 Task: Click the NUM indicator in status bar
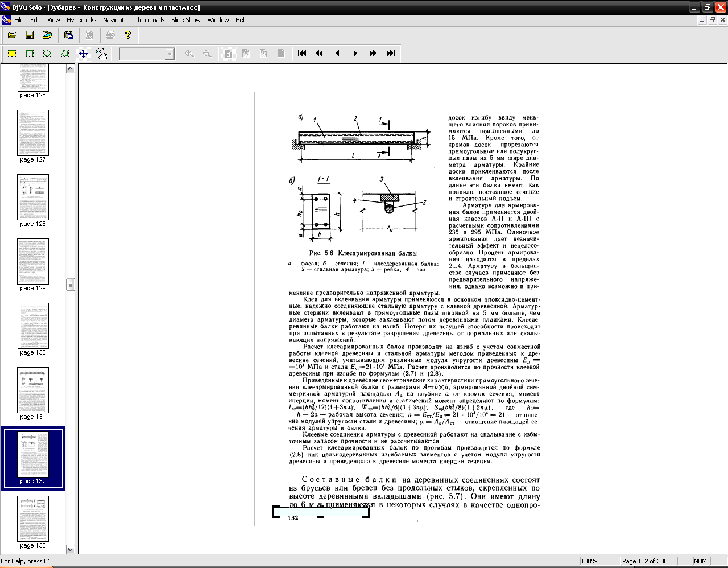pos(700,561)
